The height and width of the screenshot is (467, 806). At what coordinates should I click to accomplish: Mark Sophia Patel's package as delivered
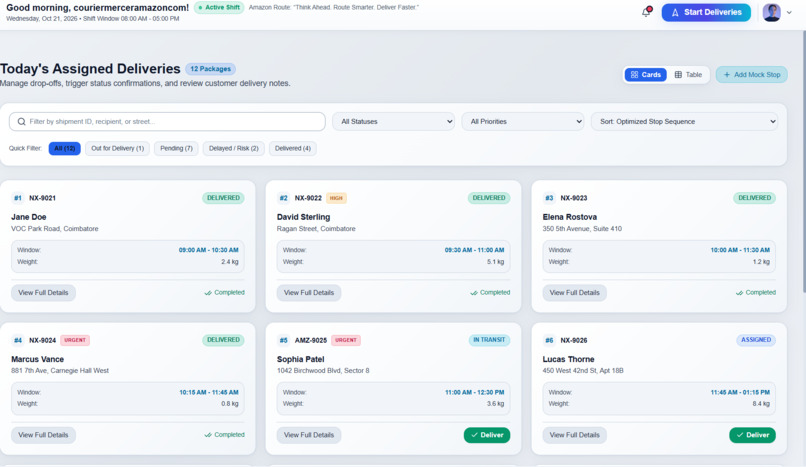coord(487,435)
